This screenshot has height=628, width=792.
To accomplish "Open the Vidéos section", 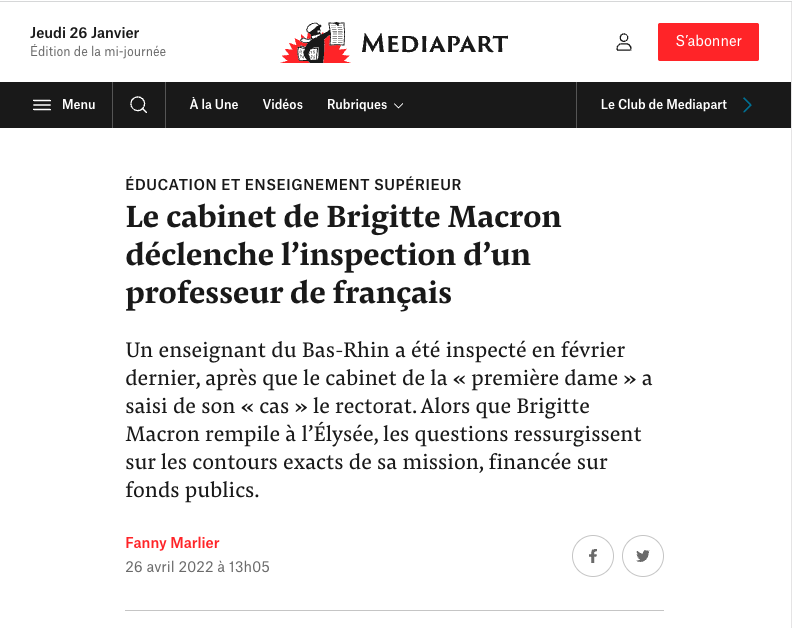I will click(282, 105).
